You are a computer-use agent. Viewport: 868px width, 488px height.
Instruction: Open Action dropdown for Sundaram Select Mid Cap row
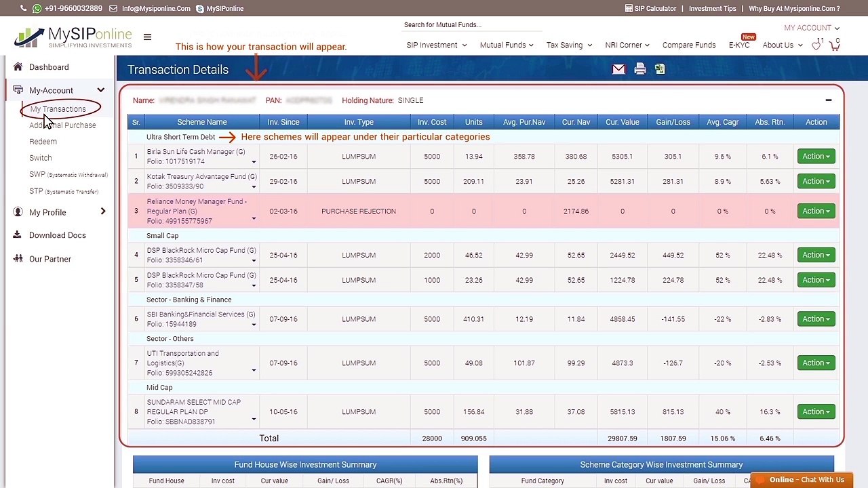(816, 411)
